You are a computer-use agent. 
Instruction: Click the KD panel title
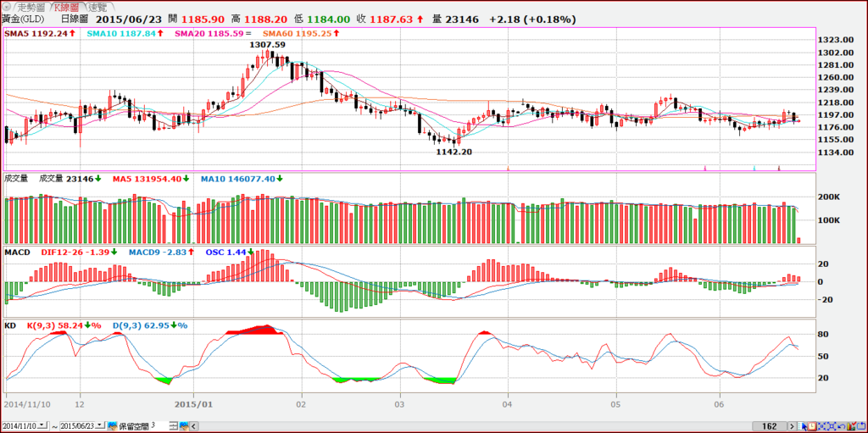(x=10, y=325)
